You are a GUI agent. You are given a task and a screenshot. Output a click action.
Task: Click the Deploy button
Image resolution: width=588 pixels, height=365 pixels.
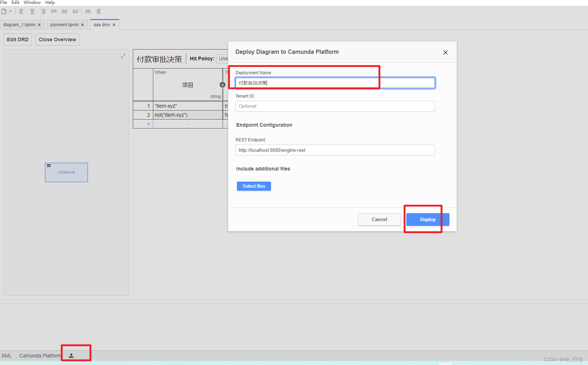(428, 219)
